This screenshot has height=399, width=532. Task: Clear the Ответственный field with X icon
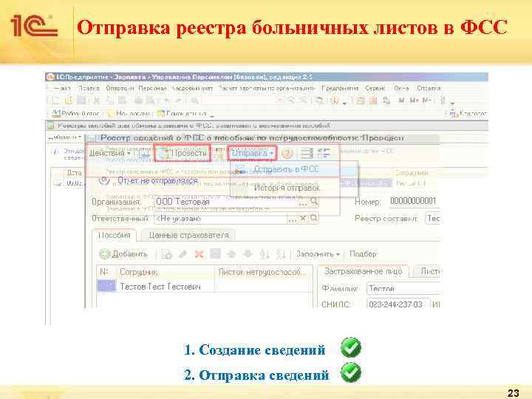tap(303, 218)
